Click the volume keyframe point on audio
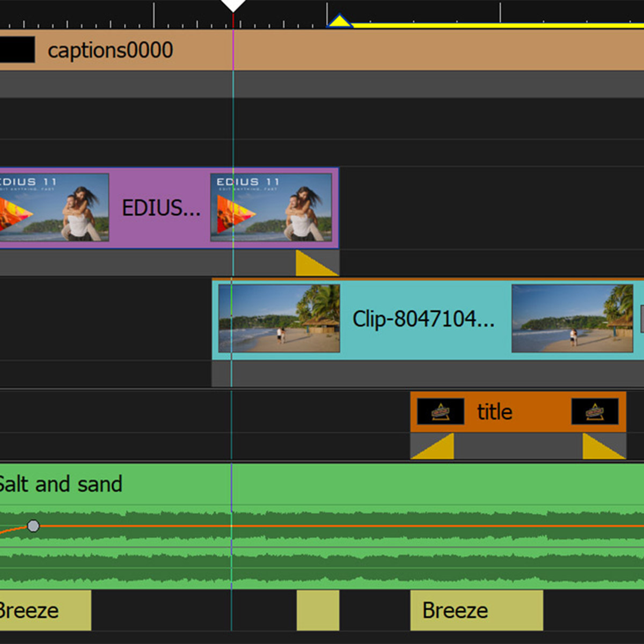644x644 pixels. point(33,526)
